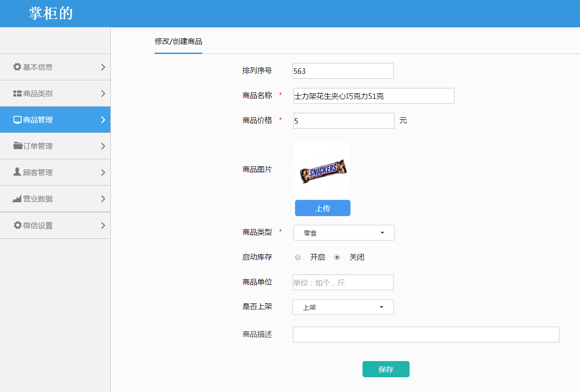
Task: Click the 掌柜的 logo in header
Action: tap(51, 13)
